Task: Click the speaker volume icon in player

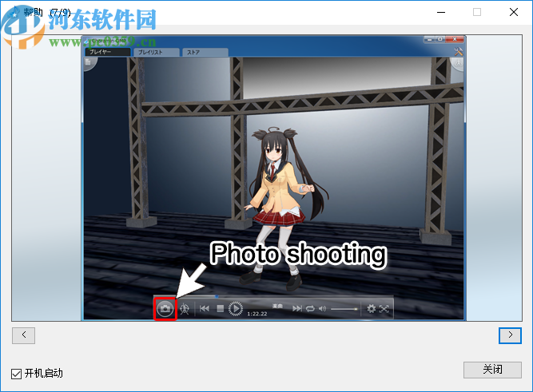Action: [x=322, y=308]
